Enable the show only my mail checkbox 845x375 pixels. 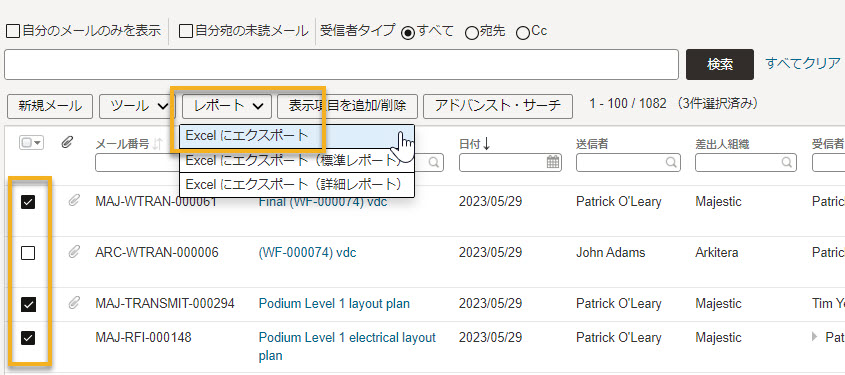[x=13, y=31]
